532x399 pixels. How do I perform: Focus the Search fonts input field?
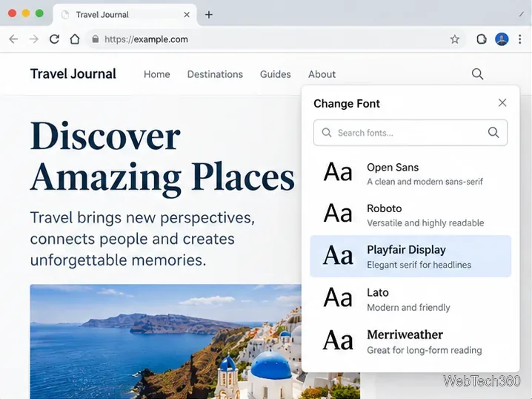410,133
